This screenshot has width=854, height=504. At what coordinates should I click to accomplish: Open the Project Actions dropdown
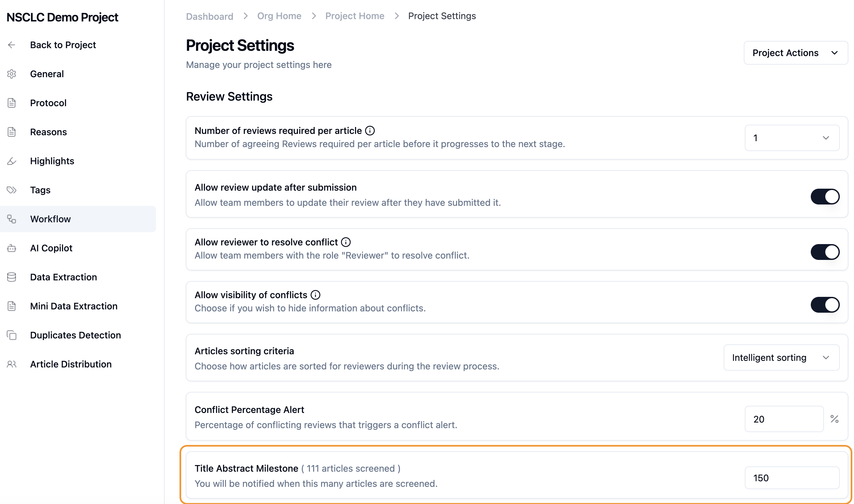[x=795, y=53]
